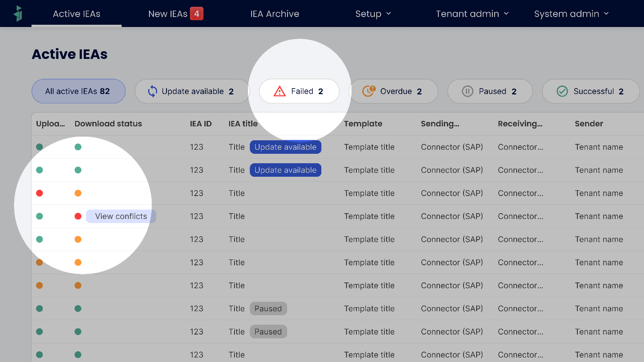Image resolution: width=644 pixels, height=362 pixels.
Task: Sort by IEA title column header
Action: [x=243, y=124]
